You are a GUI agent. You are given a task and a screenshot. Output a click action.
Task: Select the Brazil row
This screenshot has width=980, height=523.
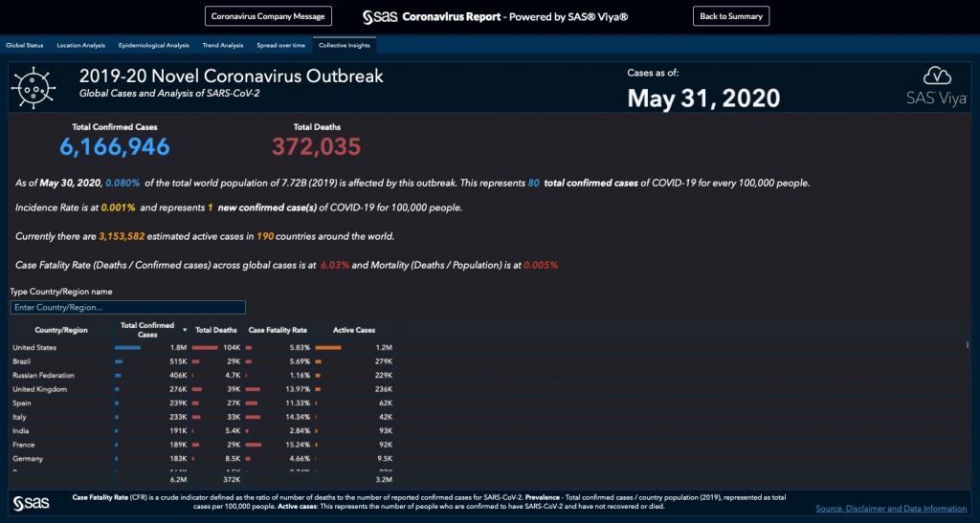[x=203, y=361]
